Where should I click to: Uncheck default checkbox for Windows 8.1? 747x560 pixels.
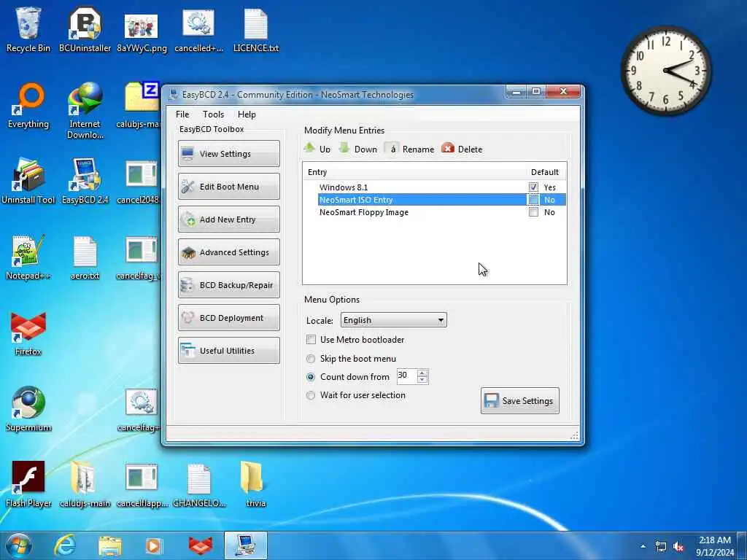click(533, 187)
